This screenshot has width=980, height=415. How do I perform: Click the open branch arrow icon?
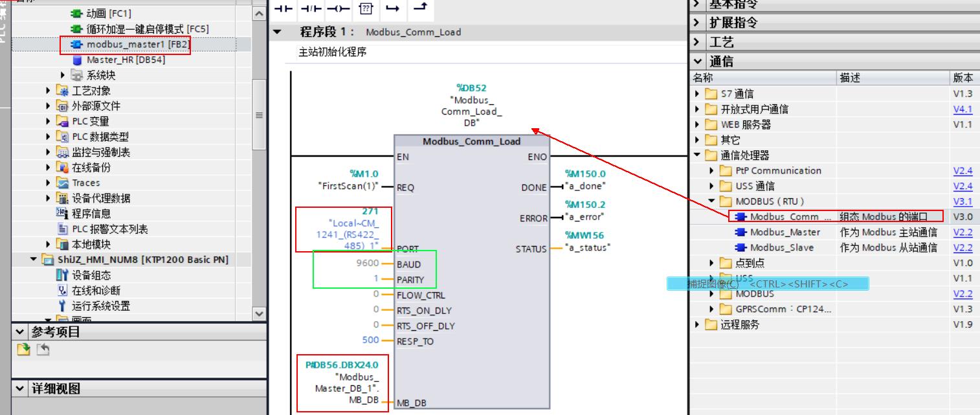[x=393, y=8]
